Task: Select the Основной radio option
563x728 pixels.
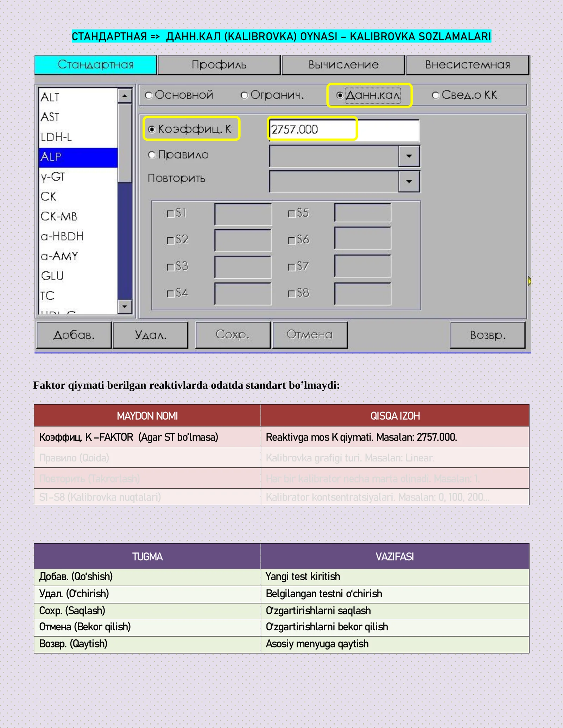Action: pos(149,95)
